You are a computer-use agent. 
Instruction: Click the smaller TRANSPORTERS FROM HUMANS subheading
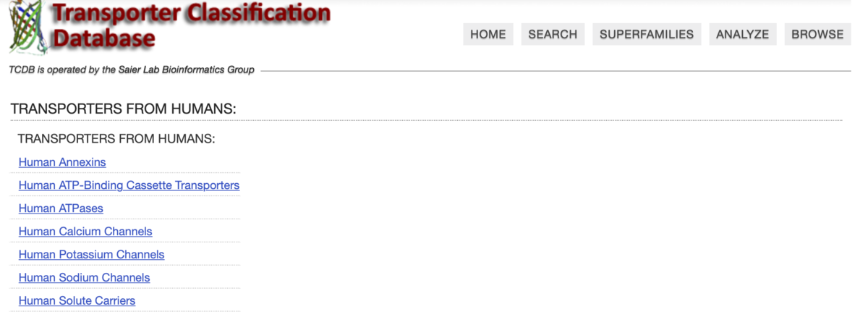point(116,138)
